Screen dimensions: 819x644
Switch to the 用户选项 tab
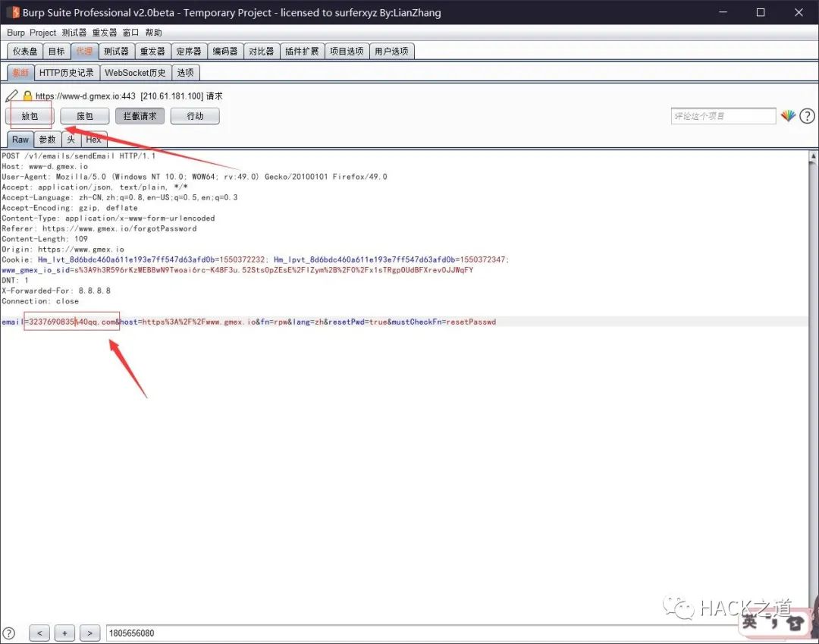coord(392,51)
